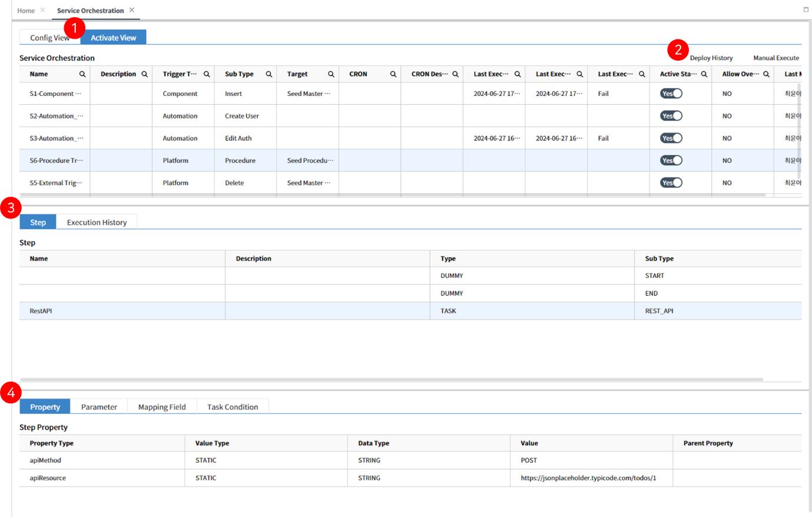
Task: Click Step table horizontal scrollbar
Action: [392, 379]
